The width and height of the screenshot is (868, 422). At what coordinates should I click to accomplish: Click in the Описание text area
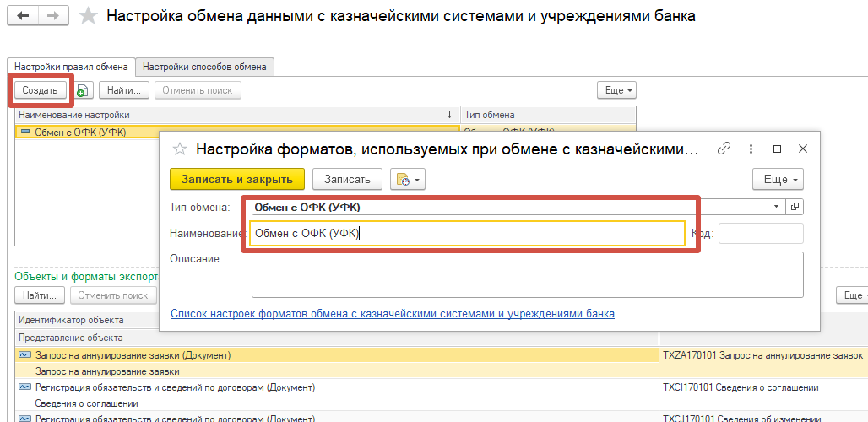[x=527, y=275]
